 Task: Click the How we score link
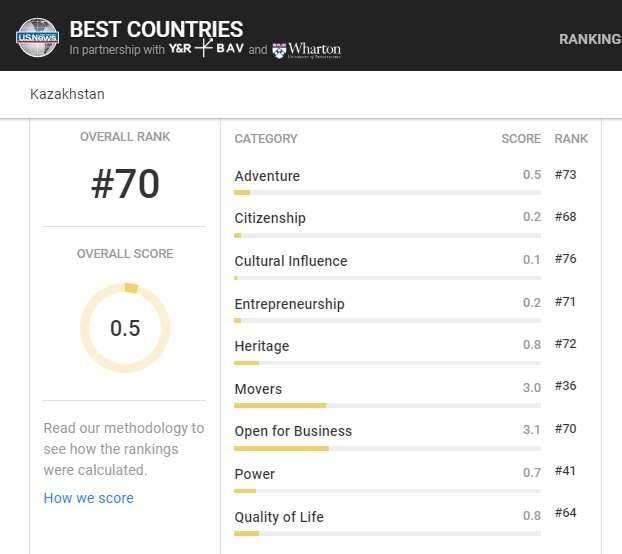tap(88, 498)
